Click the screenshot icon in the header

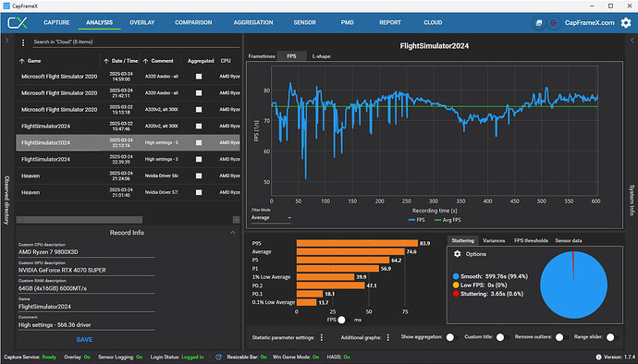tap(539, 23)
